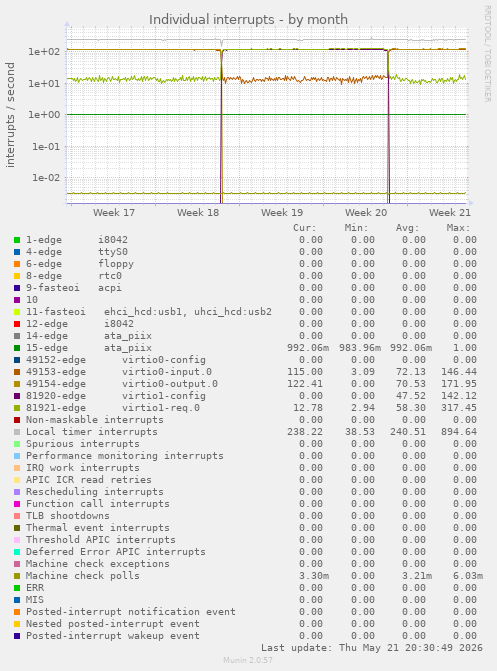Click the 1e+00 y-axis label
497x671 pixels.
click(44, 115)
